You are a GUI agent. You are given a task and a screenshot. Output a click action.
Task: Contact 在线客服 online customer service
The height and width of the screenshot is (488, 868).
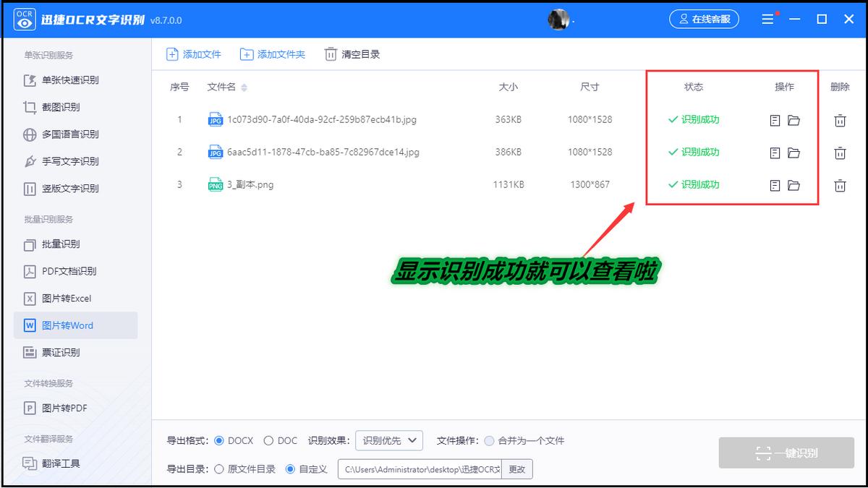pyautogui.click(x=704, y=20)
